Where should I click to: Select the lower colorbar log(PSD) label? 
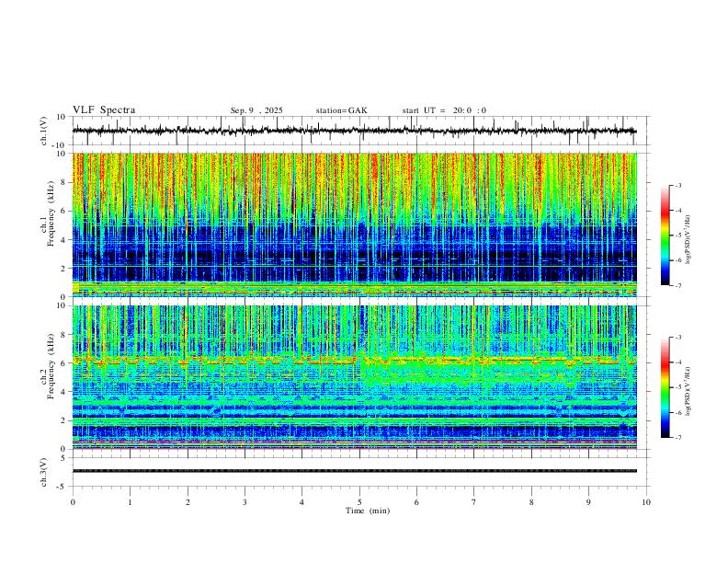pyautogui.click(x=688, y=392)
